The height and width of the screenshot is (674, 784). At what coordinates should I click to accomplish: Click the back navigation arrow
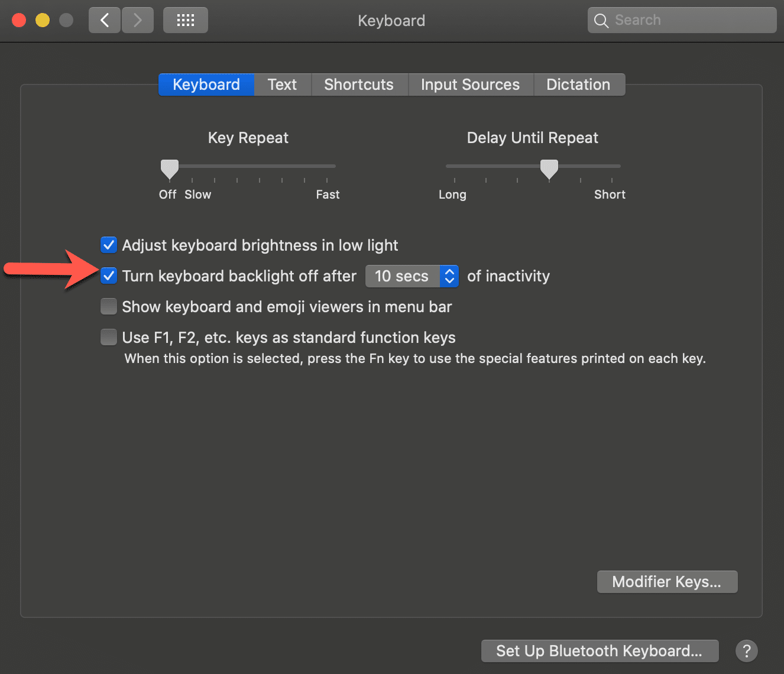point(105,21)
